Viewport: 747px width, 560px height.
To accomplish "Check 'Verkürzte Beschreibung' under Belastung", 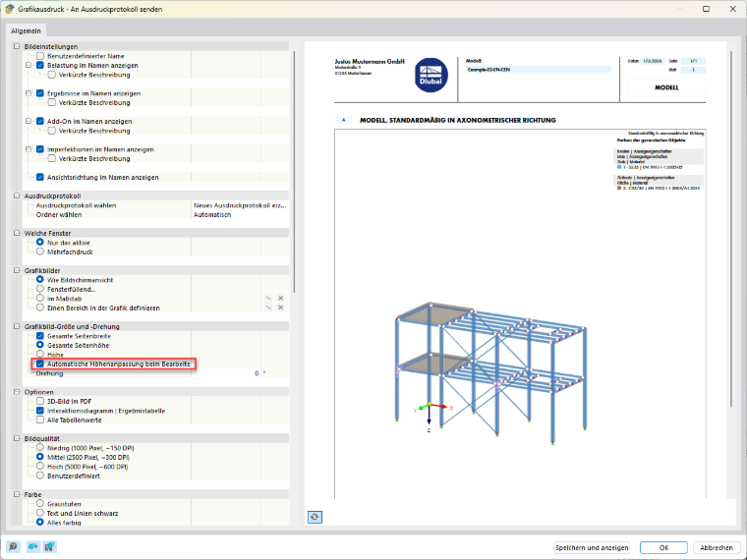I will tap(52, 75).
